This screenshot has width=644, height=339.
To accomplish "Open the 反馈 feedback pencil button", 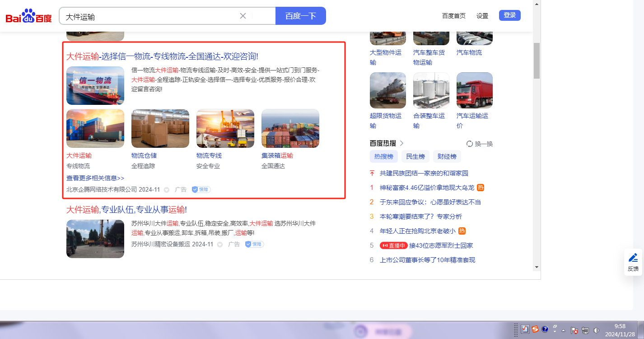I will (x=633, y=262).
